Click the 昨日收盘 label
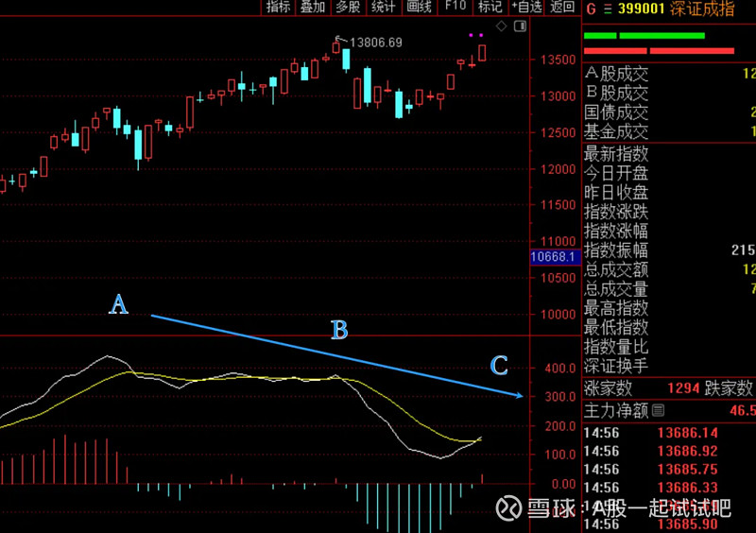 [616, 193]
